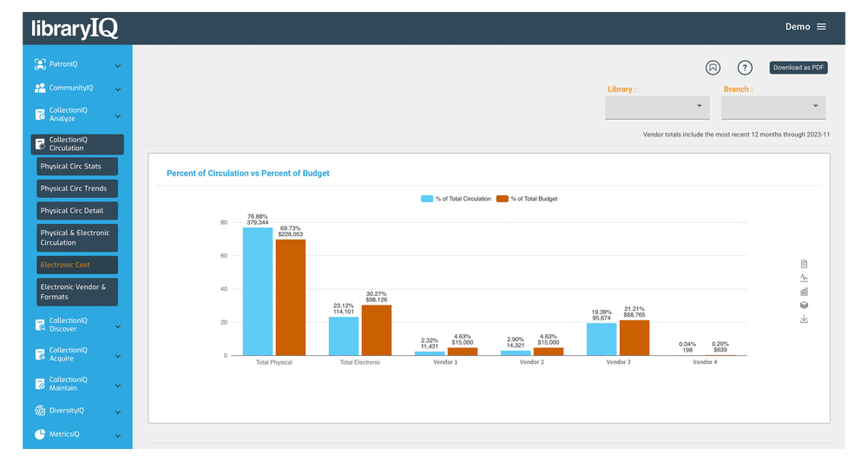
Task: Click the Total Physical circulation blue bar
Action: [258, 292]
